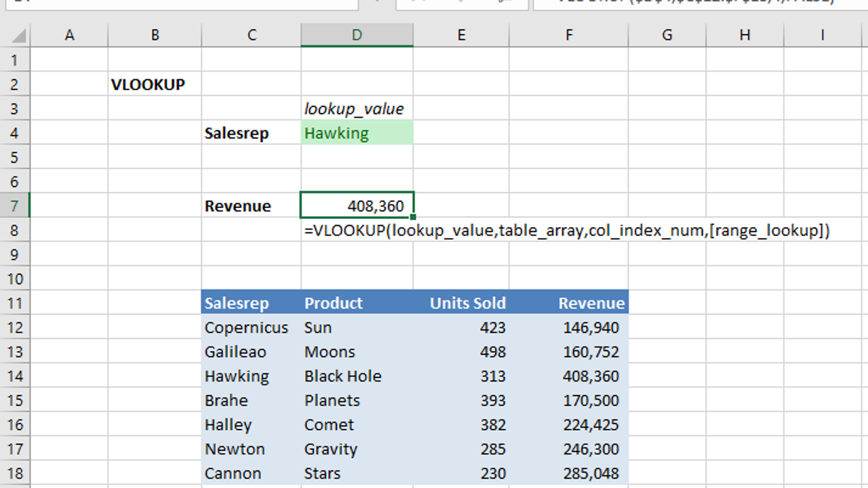Click the bold VLOOKUP title cell

click(155, 85)
